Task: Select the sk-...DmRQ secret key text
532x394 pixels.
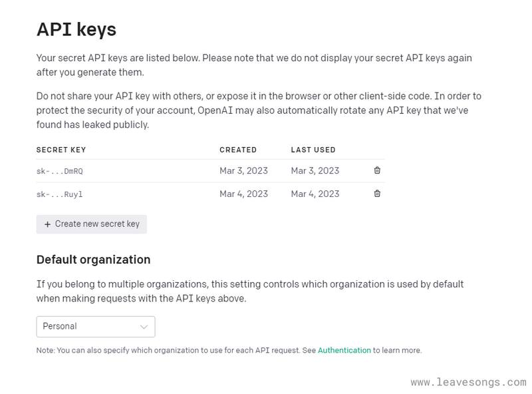Action: pos(59,171)
